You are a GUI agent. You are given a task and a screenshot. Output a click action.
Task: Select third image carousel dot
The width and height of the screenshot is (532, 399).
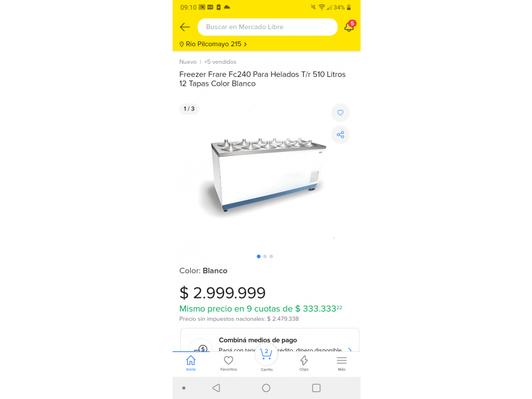pyautogui.click(x=271, y=257)
